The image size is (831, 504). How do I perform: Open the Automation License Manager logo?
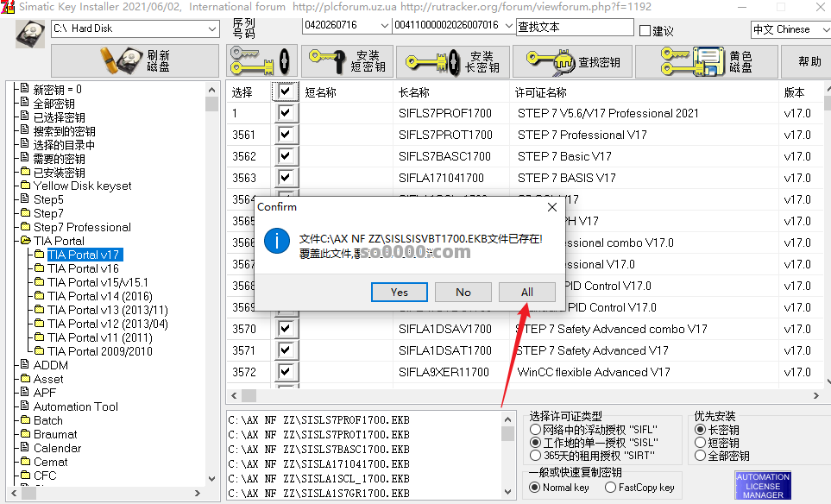(x=763, y=486)
